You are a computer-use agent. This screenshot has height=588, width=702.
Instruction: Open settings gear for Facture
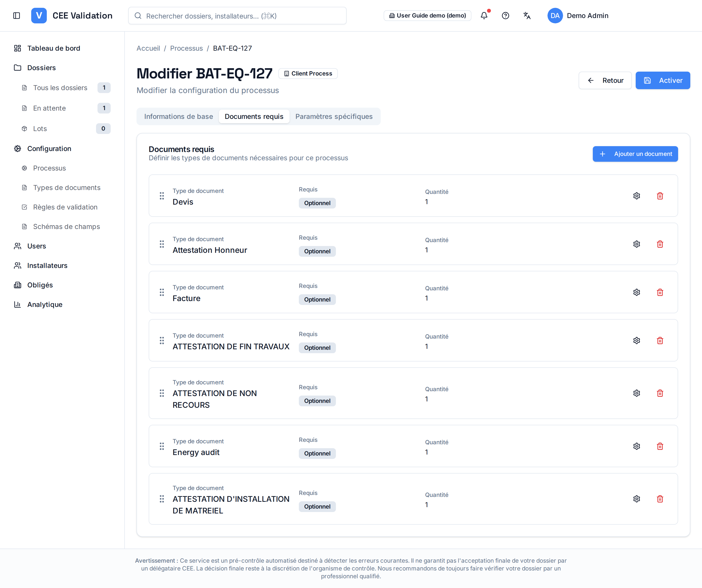636,292
